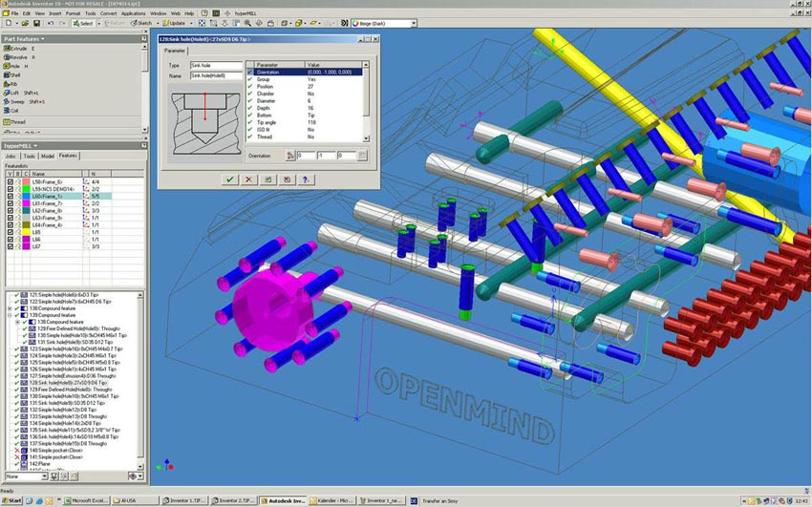812x507 pixels.
Task: Toggle visibility checkbox for L67
Action: pos(10,246)
